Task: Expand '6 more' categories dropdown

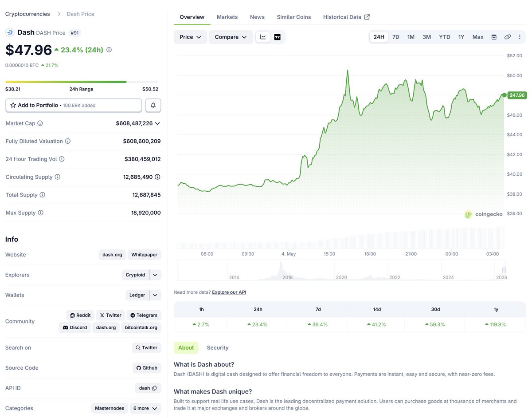Action: [145, 408]
